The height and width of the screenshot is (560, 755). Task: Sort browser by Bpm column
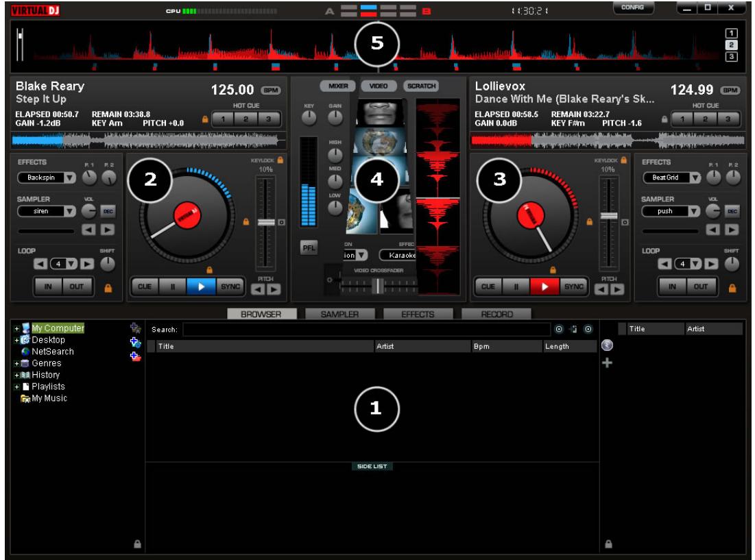(507, 346)
